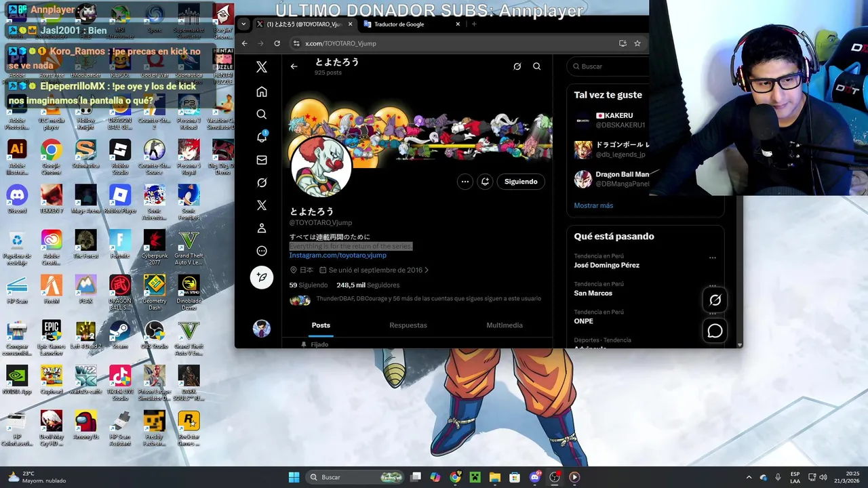
Task: Open Notifications bell in X sidebar
Action: click(262, 137)
